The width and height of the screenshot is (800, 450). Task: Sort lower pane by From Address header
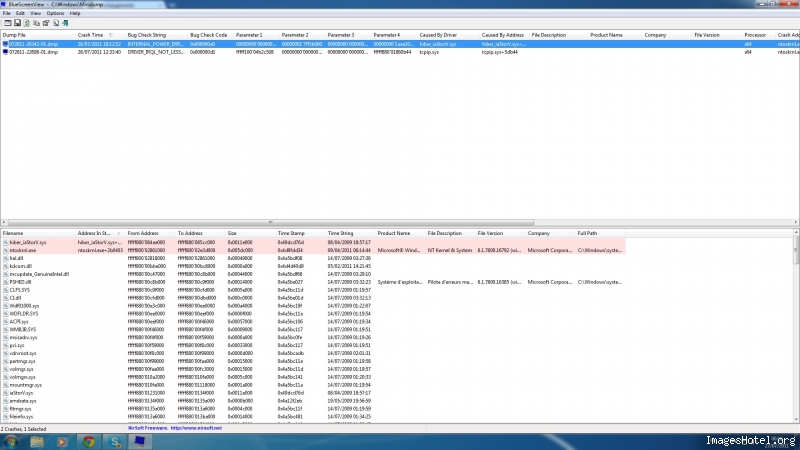click(x=150, y=233)
